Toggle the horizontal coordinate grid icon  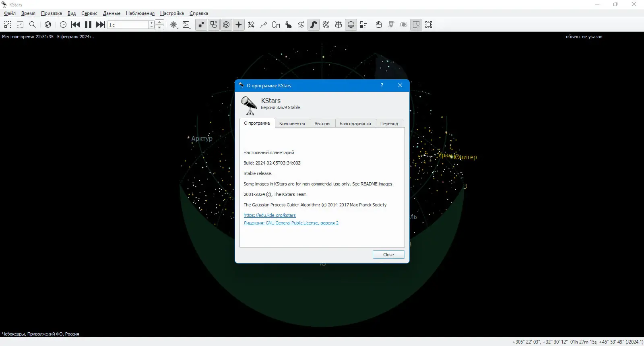pyautogui.click(x=339, y=25)
